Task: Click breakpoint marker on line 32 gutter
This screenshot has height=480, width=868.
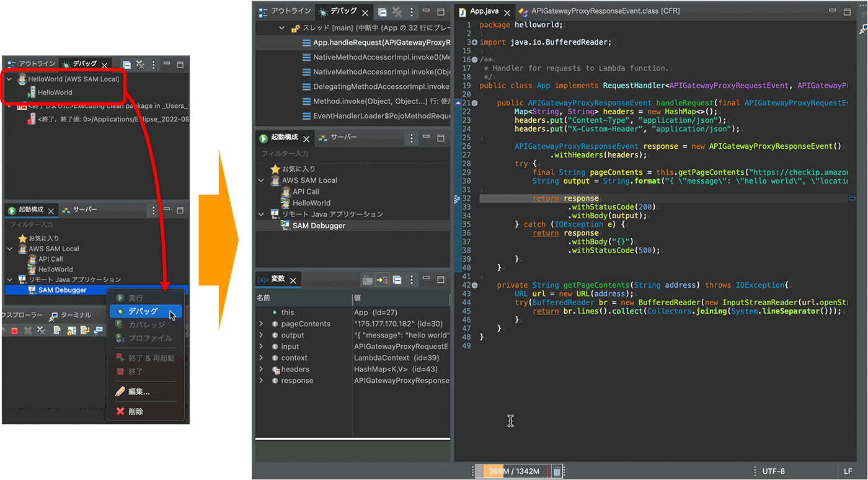Action: coord(457,198)
